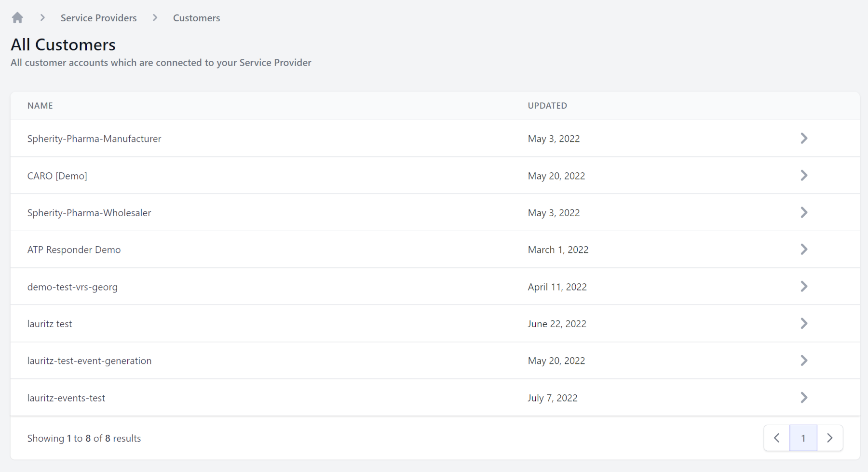868x472 pixels.
Task: Go to previous page in pagination
Action: 776,438
